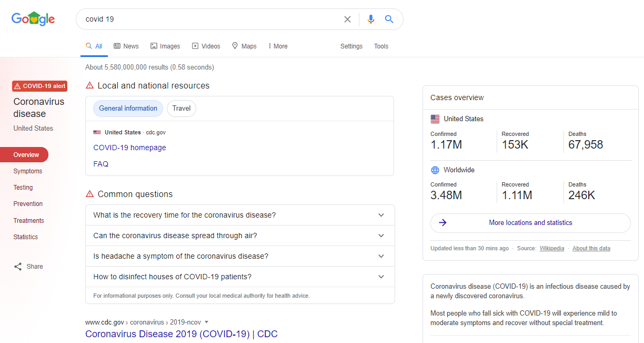The height and width of the screenshot is (343, 644).
Task: Go to Prevention section in sidebar
Action: 28,204
